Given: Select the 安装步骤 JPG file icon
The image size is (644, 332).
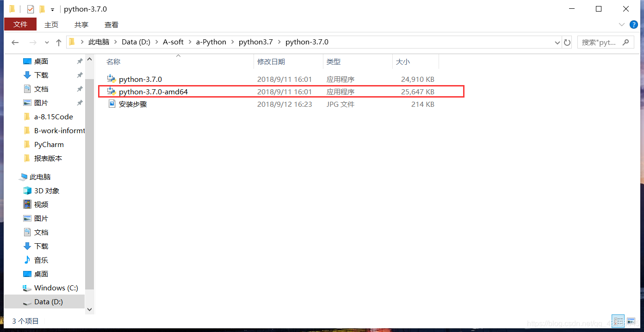Looking at the screenshot, I should (111, 104).
